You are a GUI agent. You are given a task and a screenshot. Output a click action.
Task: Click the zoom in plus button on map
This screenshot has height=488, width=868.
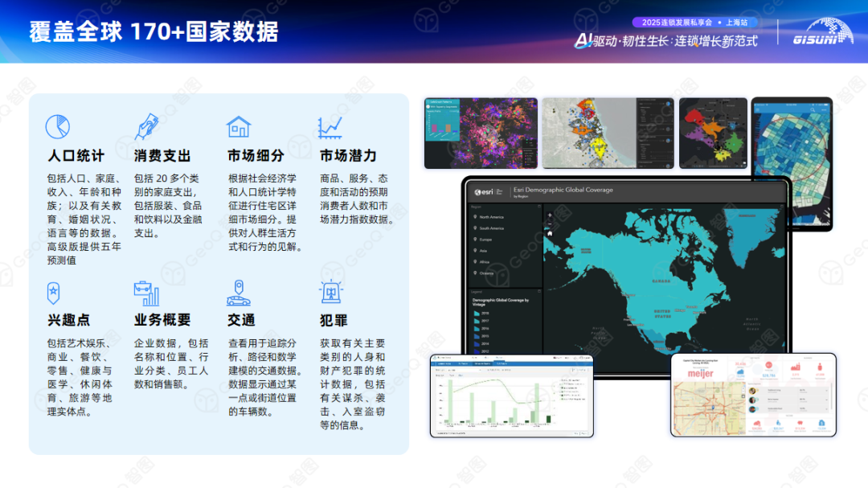550,215
